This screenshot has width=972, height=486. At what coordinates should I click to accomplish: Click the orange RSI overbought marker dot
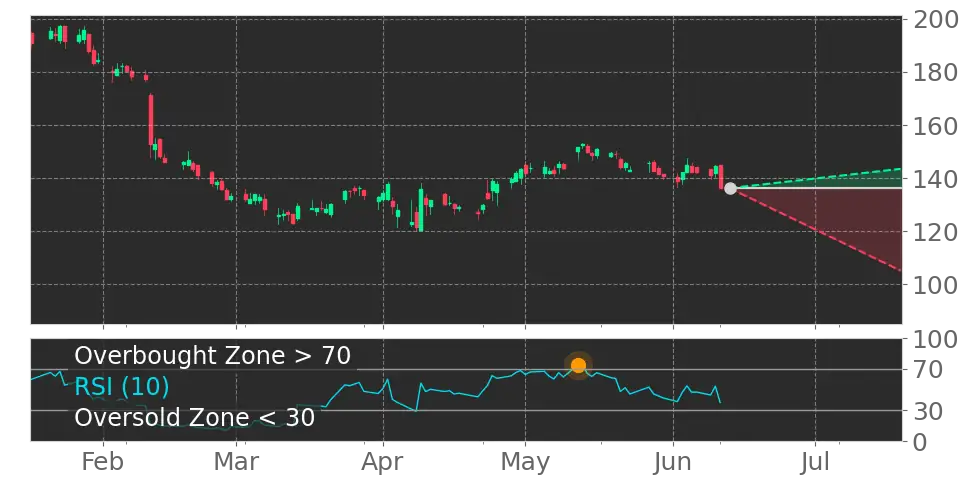[x=578, y=366]
